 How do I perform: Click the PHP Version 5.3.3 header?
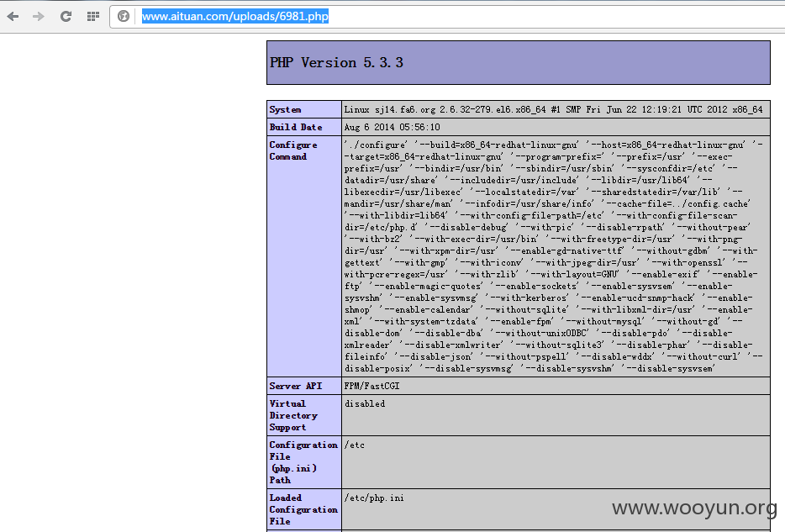click(x=519, y=62)
